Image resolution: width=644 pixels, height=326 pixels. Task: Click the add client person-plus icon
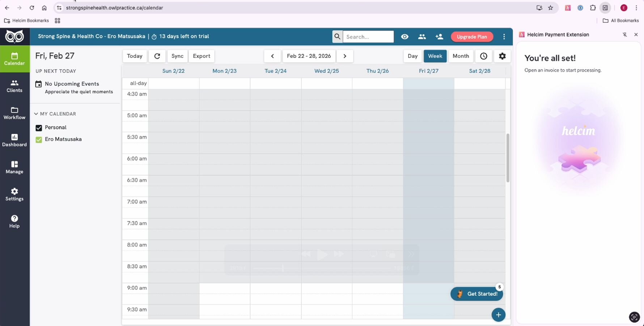(439, 37)
